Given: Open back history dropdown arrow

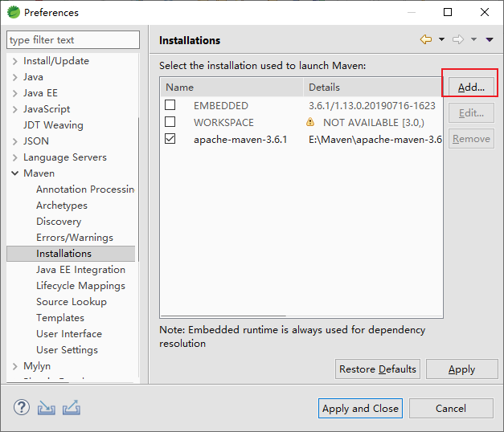Looking at the screenshot, I should tap(441, 39).
